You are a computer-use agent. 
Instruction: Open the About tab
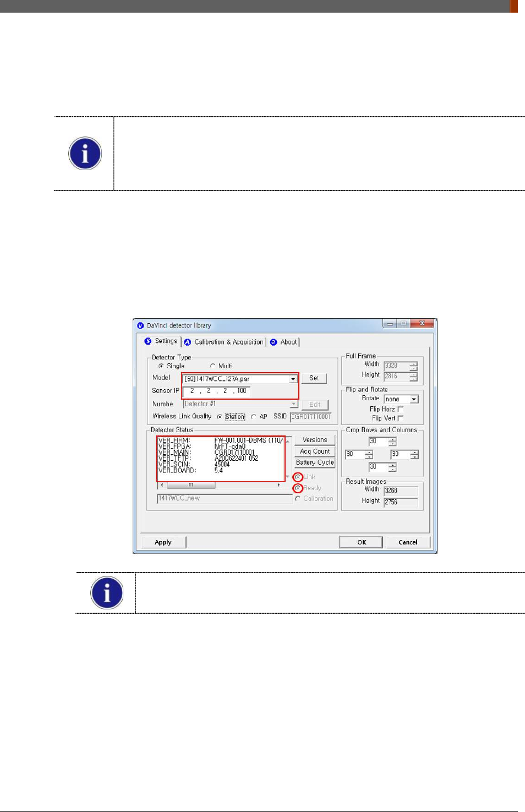284,342
